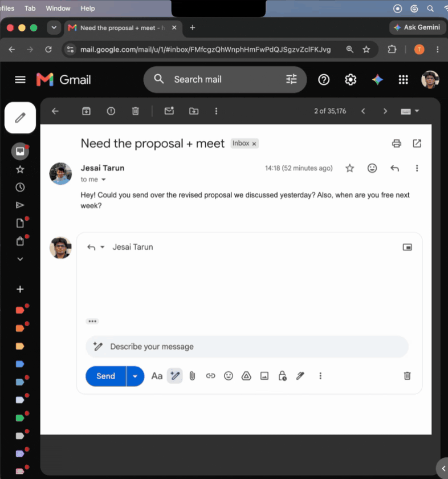Image resolution: width=448 pixels, height=479 pixels.
Task: Add emoji reaction to the message
Action: [x=372, y=168]
